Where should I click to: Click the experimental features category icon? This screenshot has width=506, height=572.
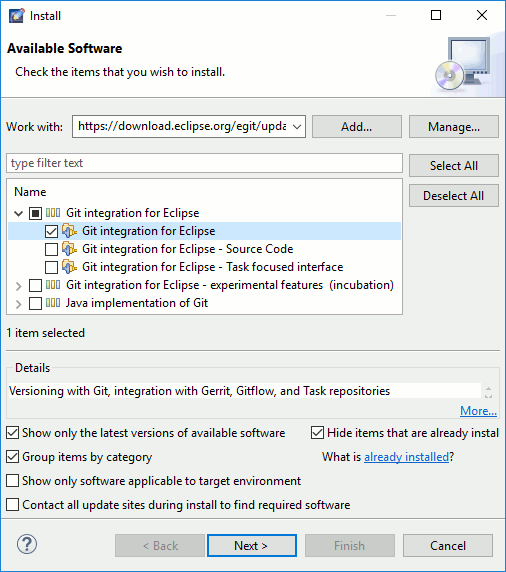(x=53, y=285)
